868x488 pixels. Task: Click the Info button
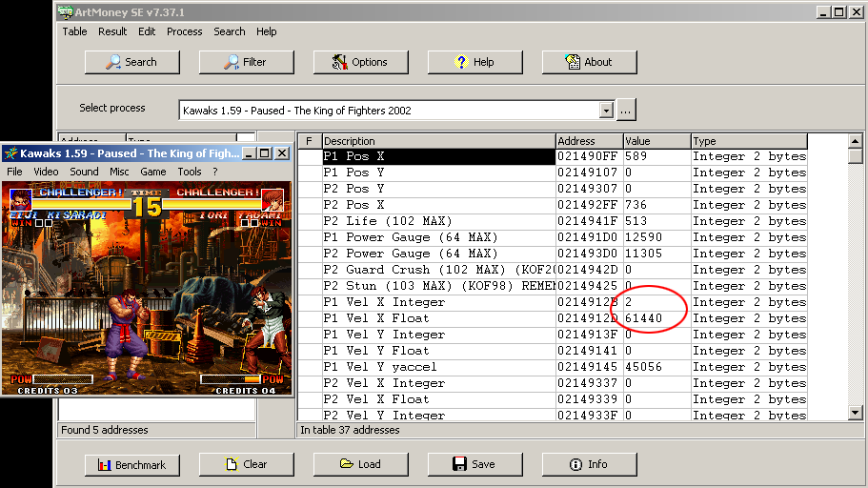589,464
